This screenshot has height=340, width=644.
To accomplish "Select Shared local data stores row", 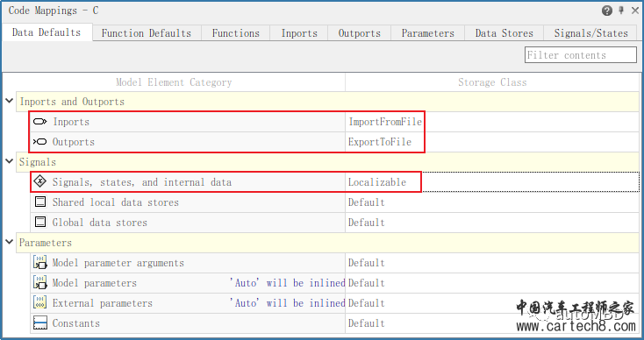I will pos(116,202).
